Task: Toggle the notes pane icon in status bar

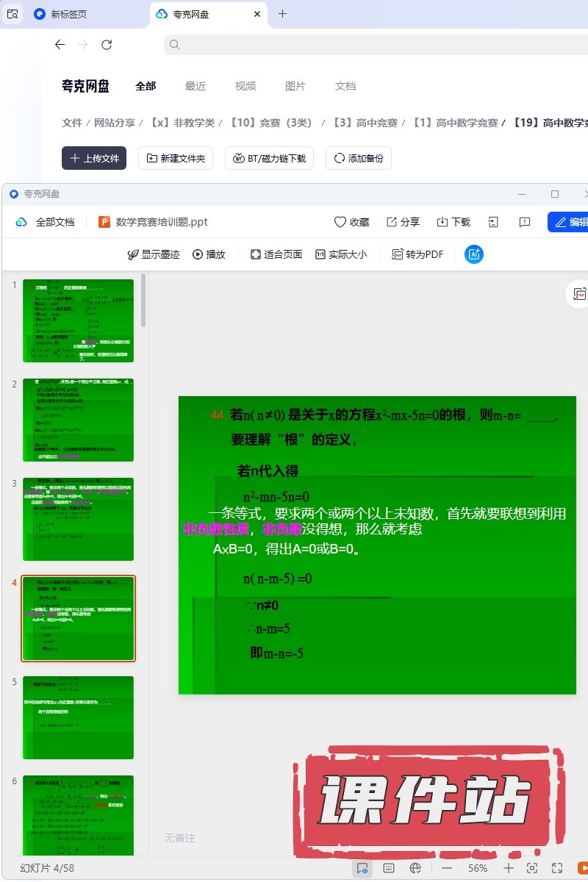Action: (389, 868)
